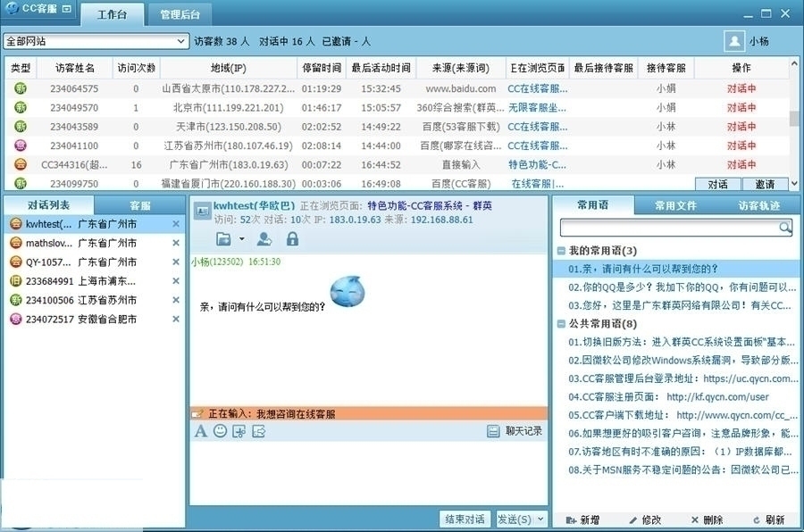Open the 发送(S) send options arrow
Viewport: 804px width, 532px height.
(540, 520)
